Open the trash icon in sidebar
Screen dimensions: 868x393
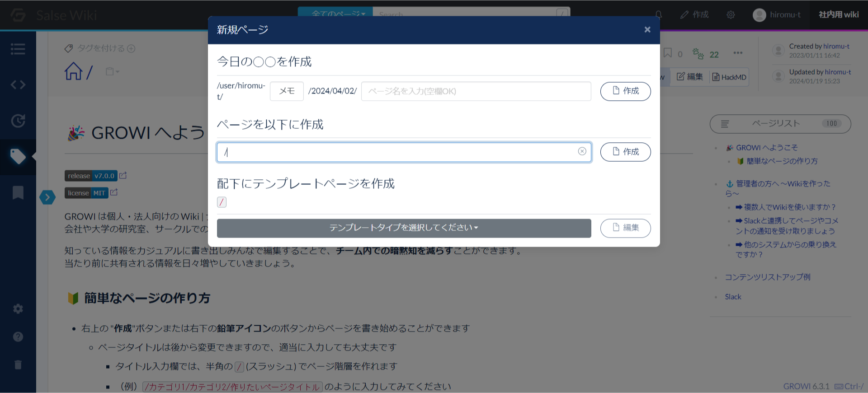[x=18, y=365]
